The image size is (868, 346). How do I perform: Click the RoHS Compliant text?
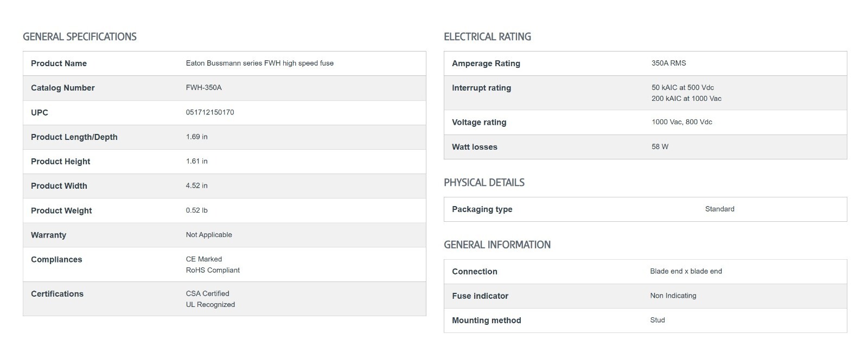[213, 270]
